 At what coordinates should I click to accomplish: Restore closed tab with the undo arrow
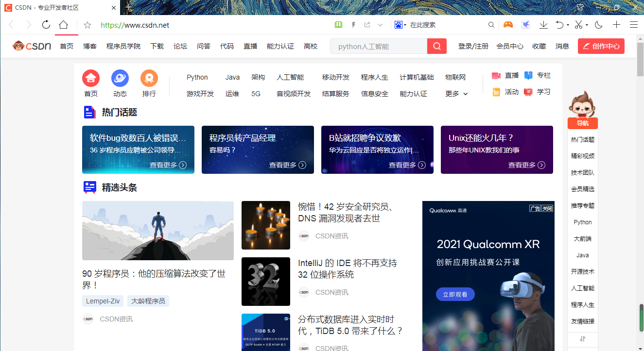coord(559,25)
